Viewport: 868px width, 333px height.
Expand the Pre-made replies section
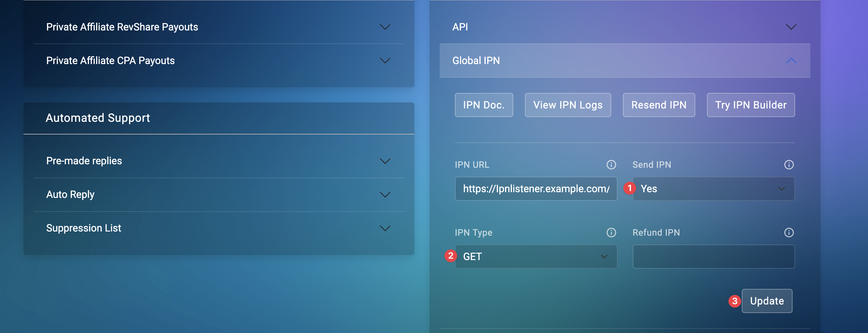pos(219,161)
